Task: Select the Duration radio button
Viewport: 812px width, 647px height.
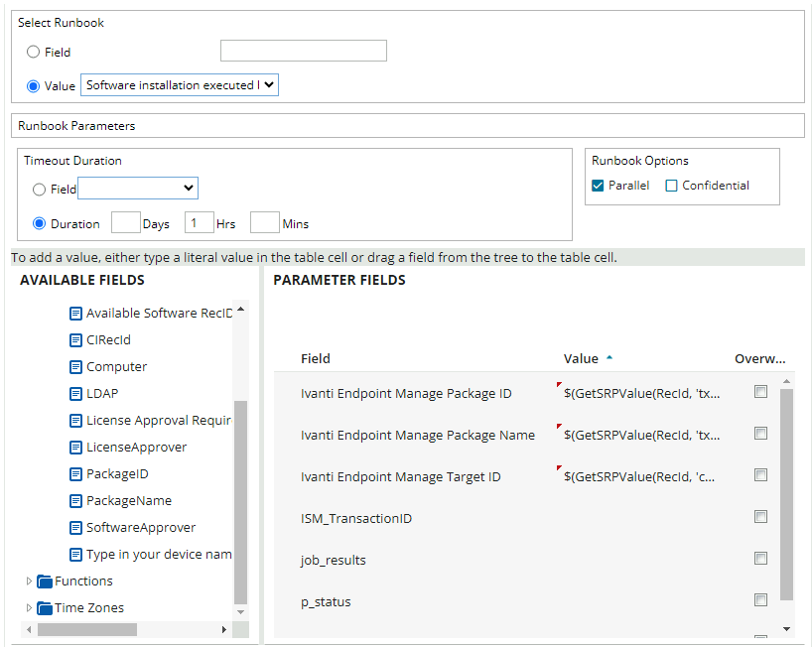Action: click(40, 223)
